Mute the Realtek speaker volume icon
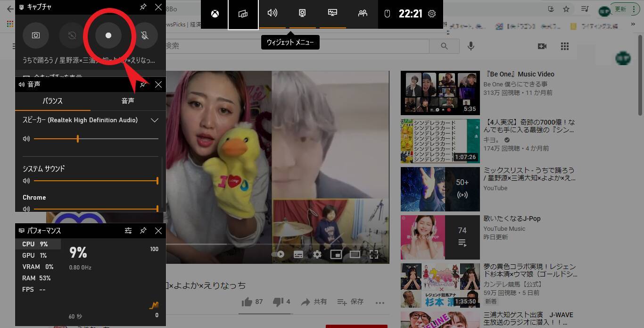Screen dimensions: 644x328 tap(26, 139)
